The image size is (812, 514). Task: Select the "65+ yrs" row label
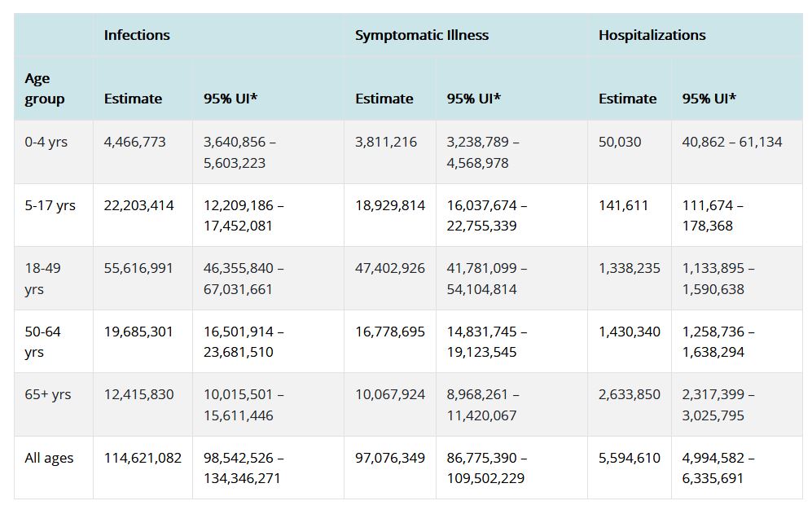click(48, 394)
